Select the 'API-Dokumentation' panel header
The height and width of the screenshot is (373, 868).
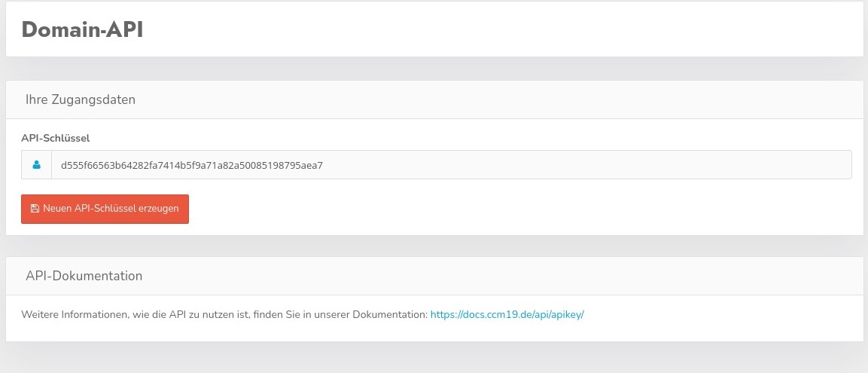84,276
